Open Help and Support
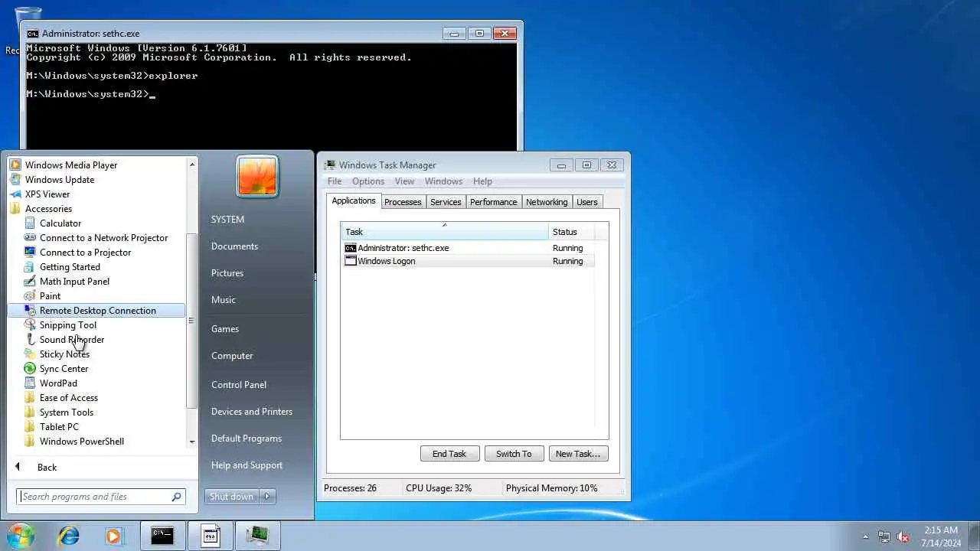 247,465
